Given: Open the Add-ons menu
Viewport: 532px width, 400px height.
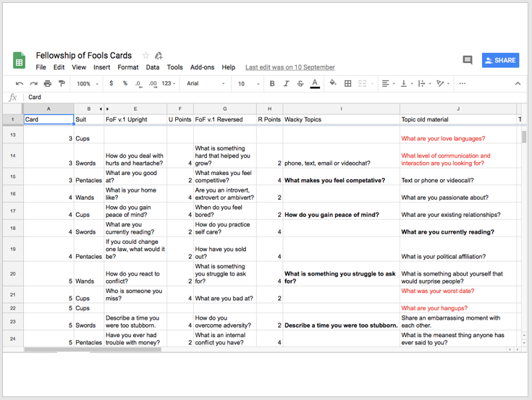Looking at the screenshot, I should tap(202, 67).
